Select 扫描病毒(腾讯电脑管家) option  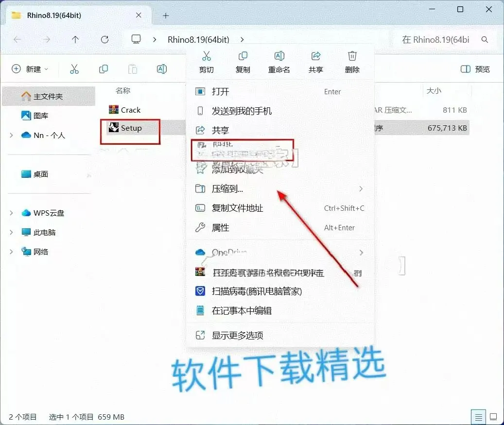click(280, 291)
